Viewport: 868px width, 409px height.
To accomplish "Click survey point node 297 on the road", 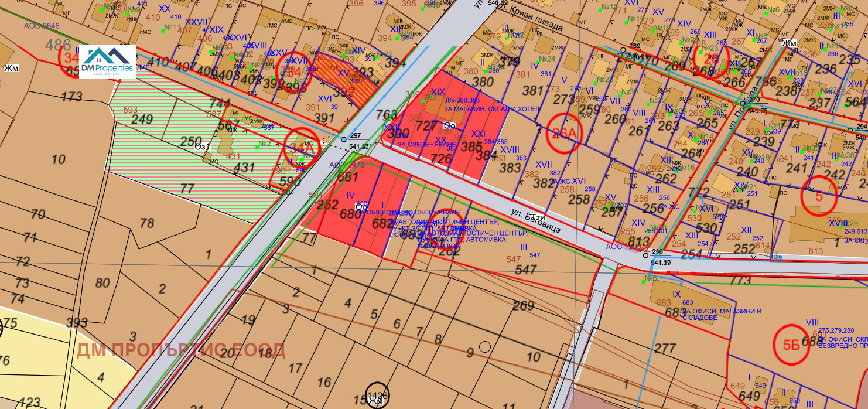I will pyautogui.click(x=344, y=139).
